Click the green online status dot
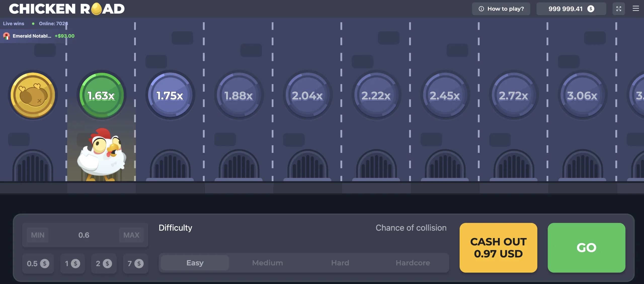Viewport: 644px width, 284px height. [x=33, y=24]
